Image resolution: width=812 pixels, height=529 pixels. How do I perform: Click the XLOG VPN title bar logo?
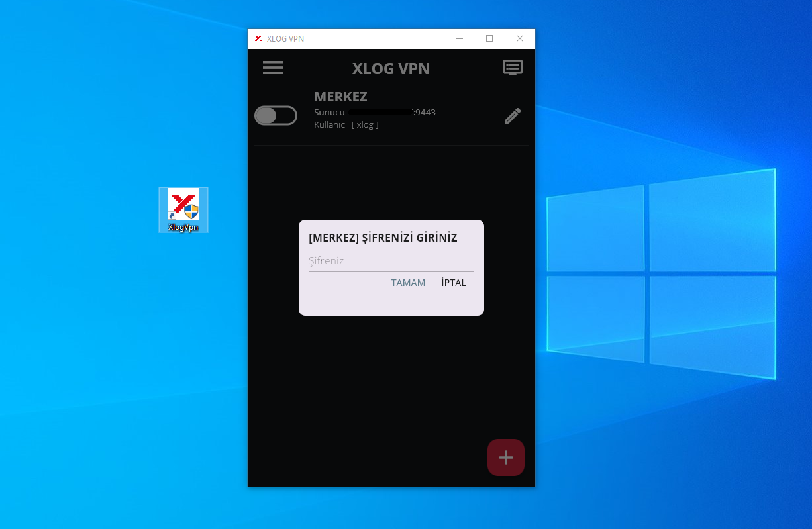[258, 38]
